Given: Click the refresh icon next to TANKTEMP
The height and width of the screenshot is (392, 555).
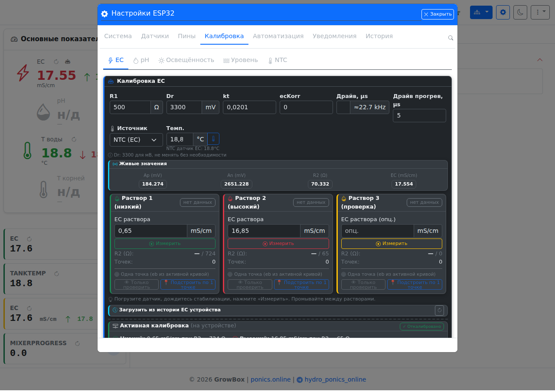Looking at the screenshot, I should pyautogui.click(x=56, y=274).
